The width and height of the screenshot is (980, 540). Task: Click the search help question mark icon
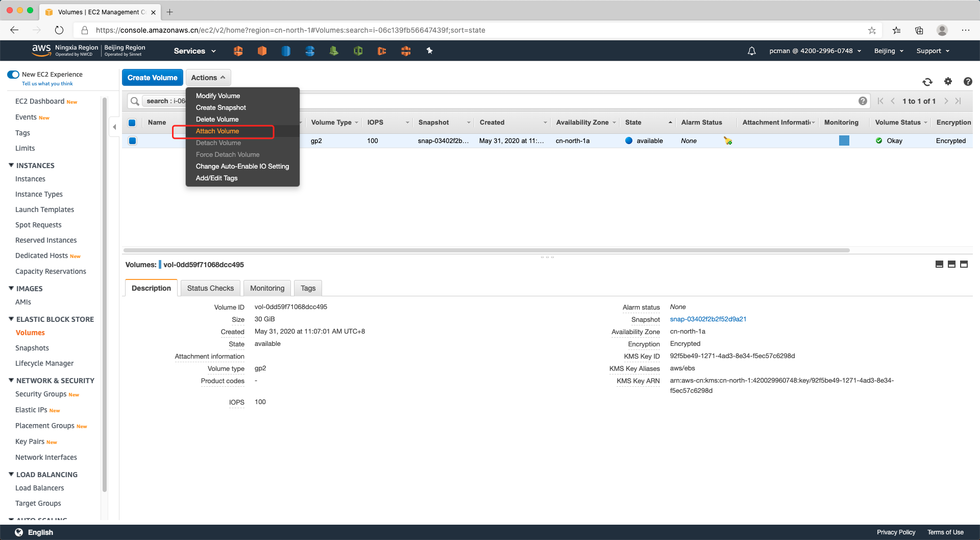(863, 101)
